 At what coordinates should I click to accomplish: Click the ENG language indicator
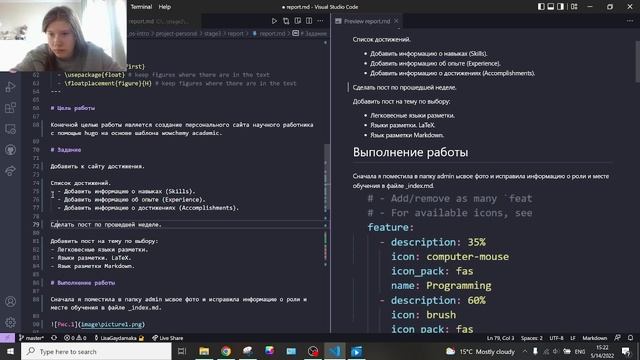pos(580,351)
